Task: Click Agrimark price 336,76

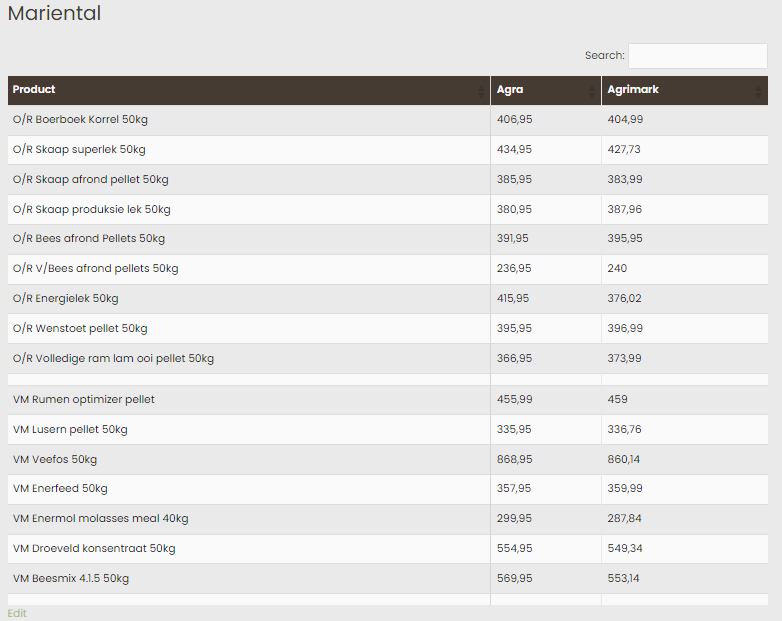Action: (x=624, y=429)
